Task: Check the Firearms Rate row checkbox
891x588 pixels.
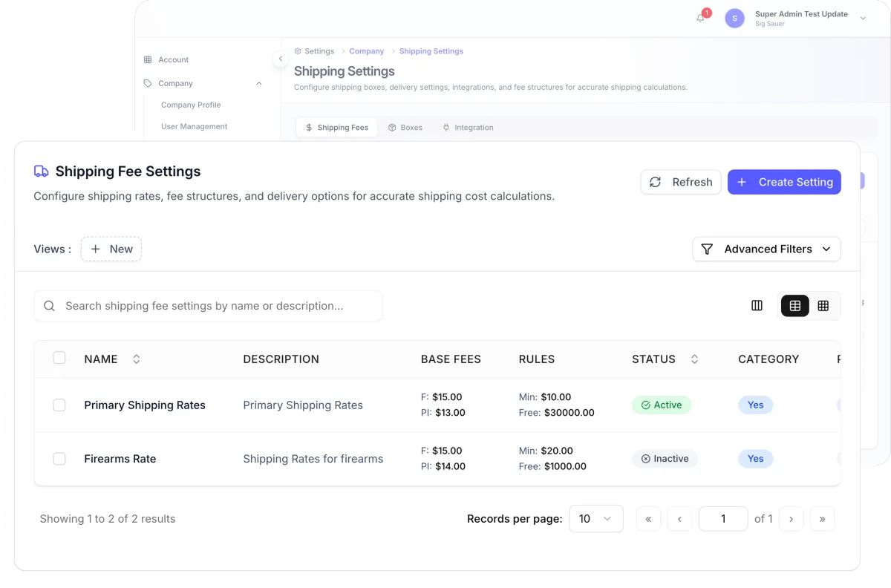Action: 59,459
